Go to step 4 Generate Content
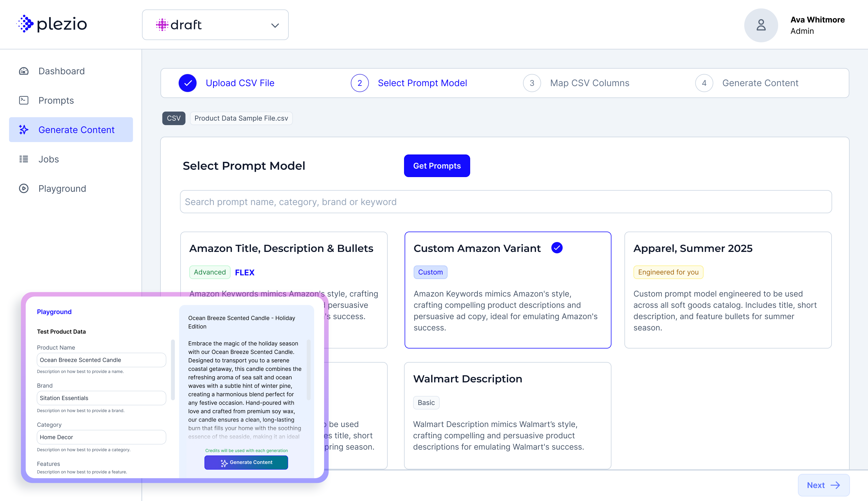Viewport: 868px width, 501px height. [x=760, y=83]
